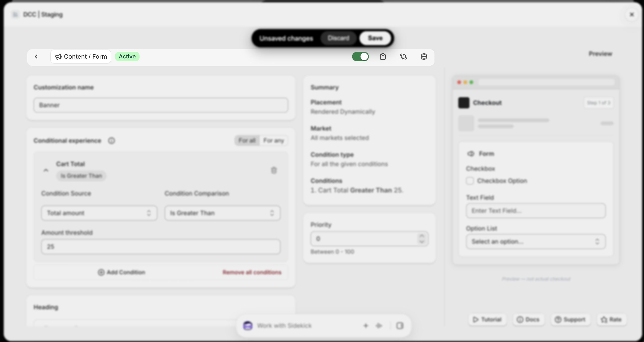Open the globe icon for markets
The image size is (644, 342).
(x=424, y=57)
